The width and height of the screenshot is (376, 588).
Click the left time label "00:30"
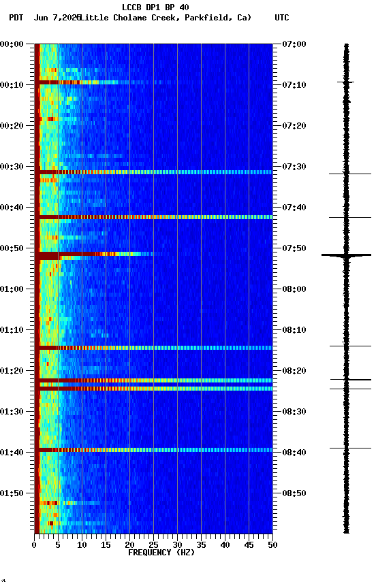tap(12, 167)
